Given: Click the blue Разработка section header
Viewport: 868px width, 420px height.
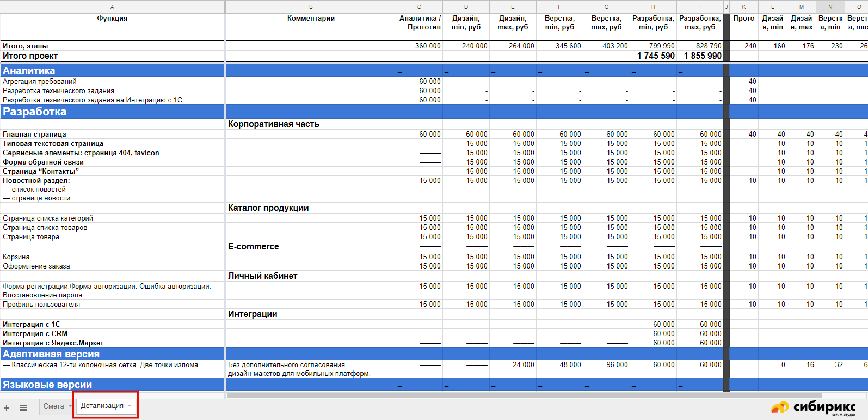Looking at the screenshot, I should click(112, 112).
